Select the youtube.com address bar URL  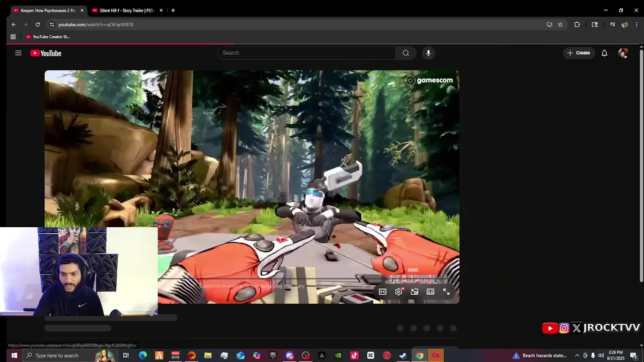96,24
